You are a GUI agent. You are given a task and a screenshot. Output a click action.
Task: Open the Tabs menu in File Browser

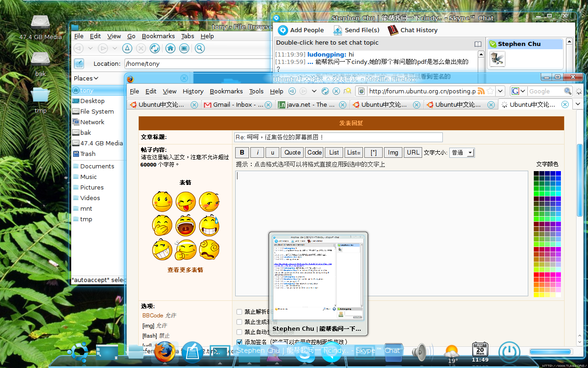click(x=187, y=36)
